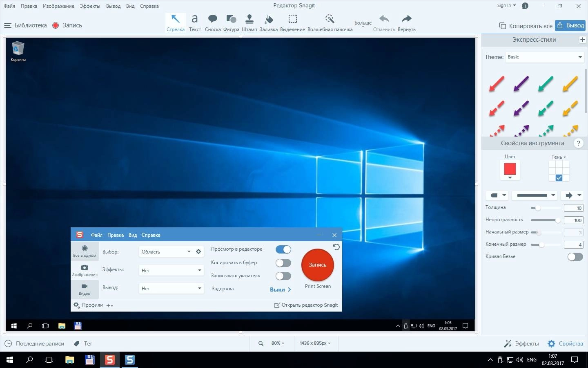The image size is (588, 368).
Task: Click the Толщина thickness slider
Action: coord(546,208)
